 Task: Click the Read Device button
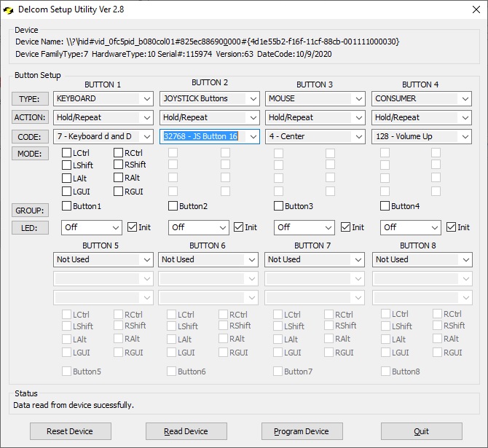pos(186,431)
